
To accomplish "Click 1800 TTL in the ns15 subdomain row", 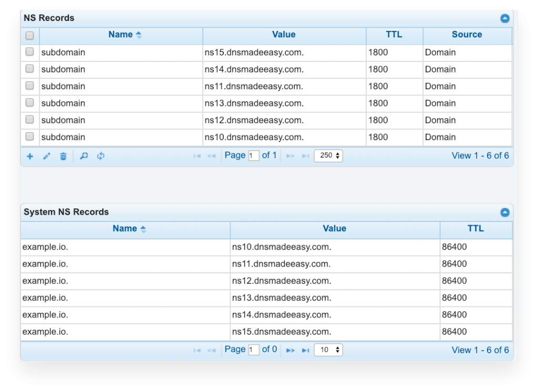I will click(378, 52).
